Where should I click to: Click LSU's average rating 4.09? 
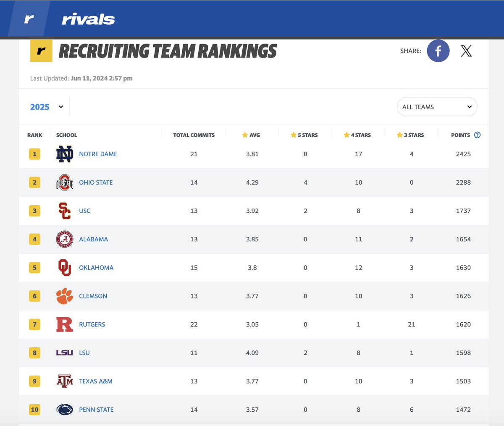[252, 353]
